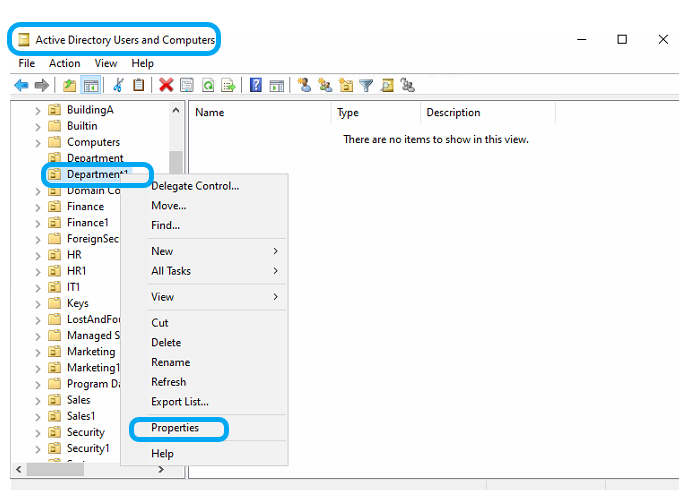Open the Help menu in menu bar
The width and height of the screenshot is (686, 496).
point(143,63)
